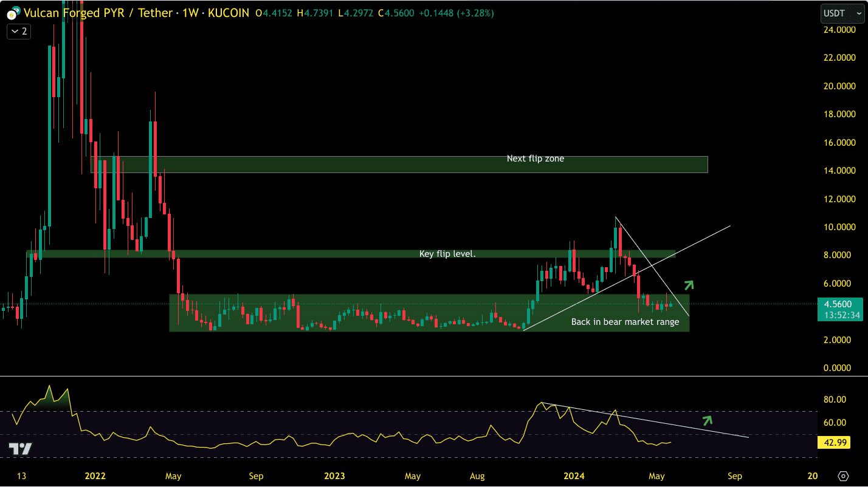
Task: Click the high value H4.7391
Action: coord(316,13)
